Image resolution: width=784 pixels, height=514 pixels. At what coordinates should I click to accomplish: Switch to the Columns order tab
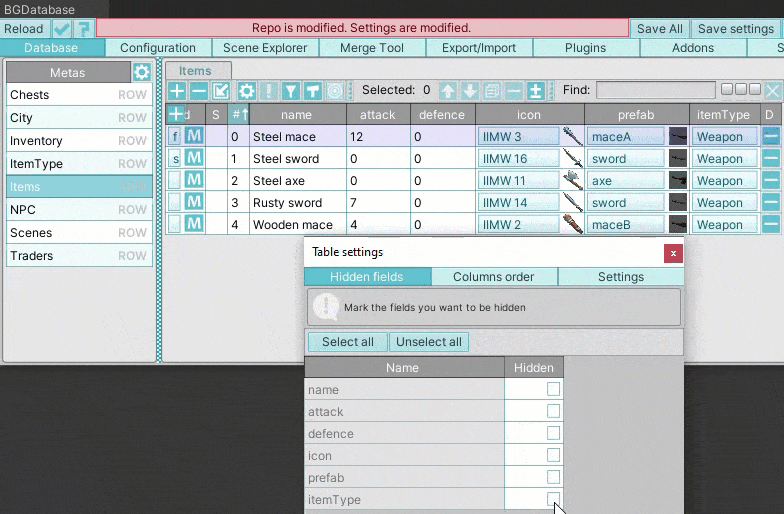[x=494, y=276]
